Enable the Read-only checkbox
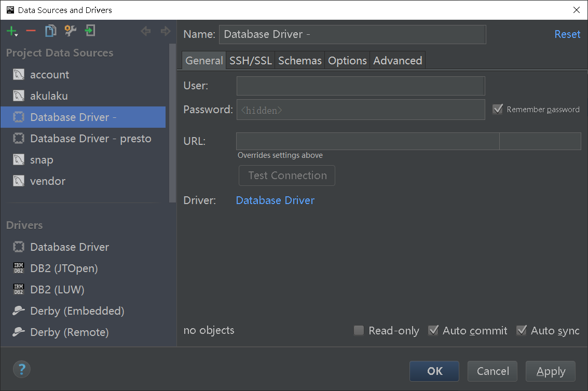The image size is (588, 391). click(359, 330)
